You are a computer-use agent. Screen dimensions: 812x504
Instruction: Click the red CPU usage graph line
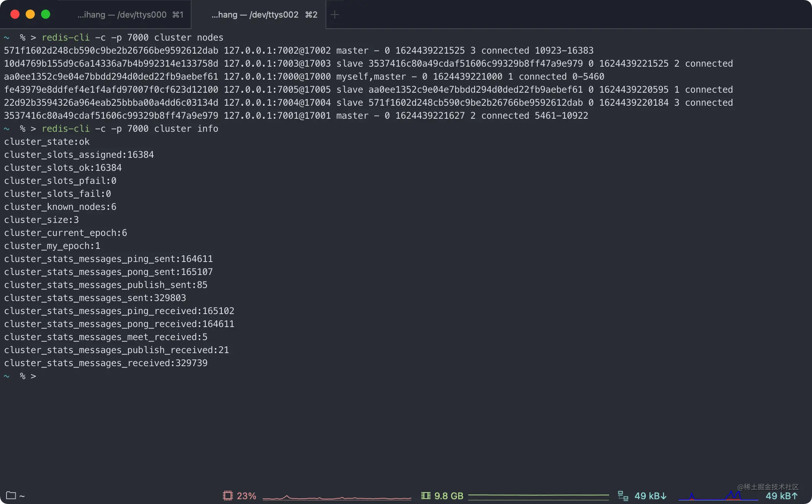coord(337,497)
